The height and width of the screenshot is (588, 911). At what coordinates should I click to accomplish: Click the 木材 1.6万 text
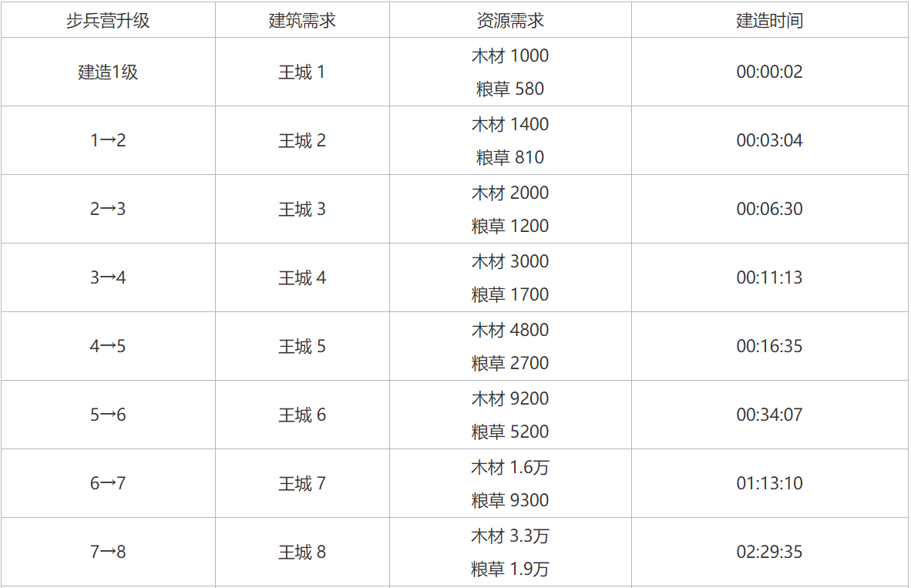click(x=510, y=468)
